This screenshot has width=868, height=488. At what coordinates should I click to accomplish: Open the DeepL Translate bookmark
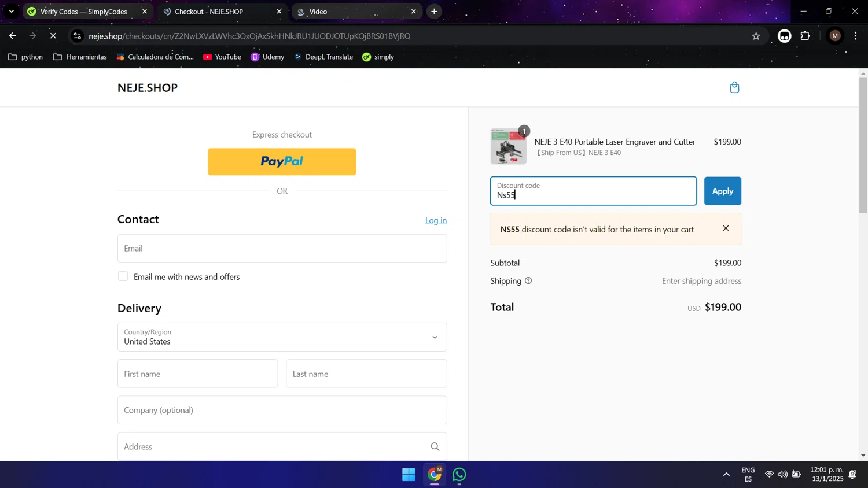(x=323, y=57)
